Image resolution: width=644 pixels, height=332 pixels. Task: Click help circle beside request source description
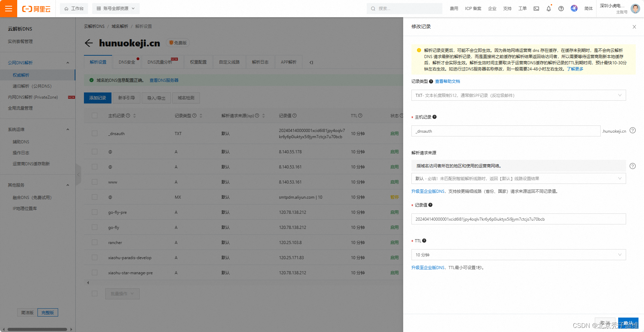coord(633,166)
